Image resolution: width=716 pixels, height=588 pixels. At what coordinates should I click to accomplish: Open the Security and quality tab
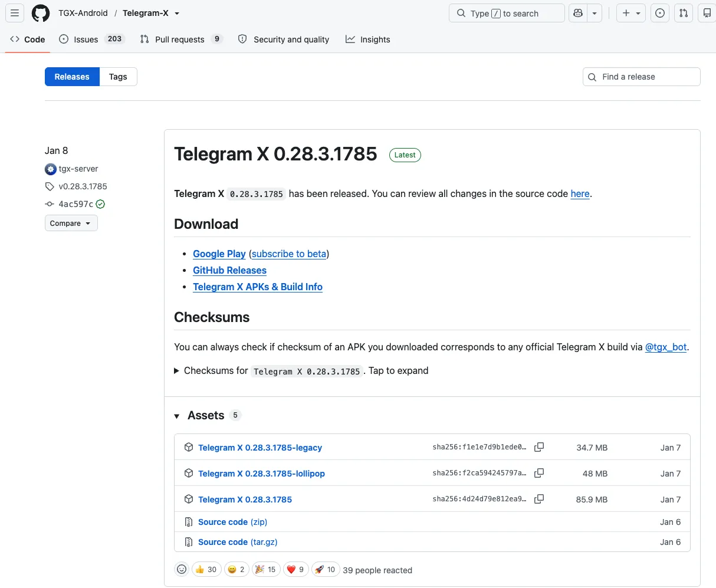click(284, 40)
